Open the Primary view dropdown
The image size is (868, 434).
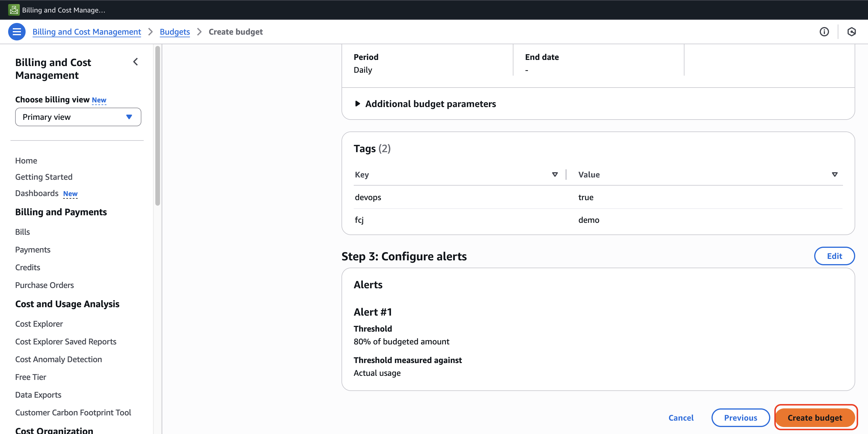pyautogui.click(x=78, y=117)
